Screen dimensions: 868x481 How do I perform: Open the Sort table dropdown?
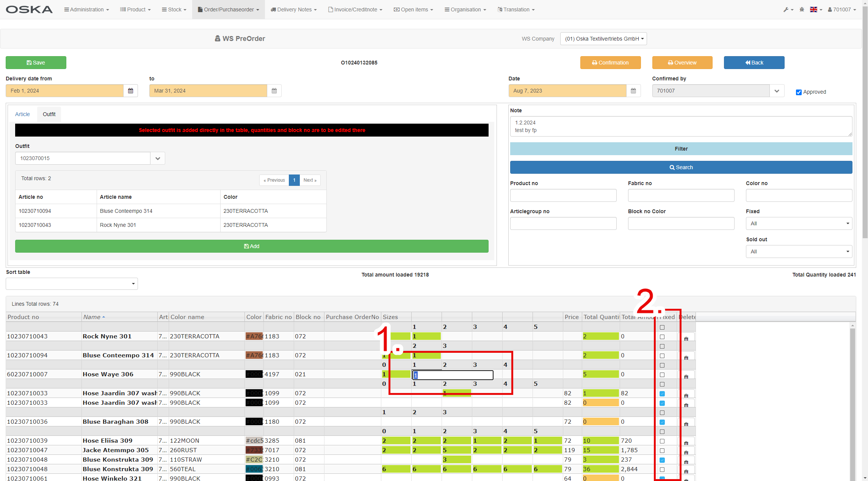click(x=72, y=284)
